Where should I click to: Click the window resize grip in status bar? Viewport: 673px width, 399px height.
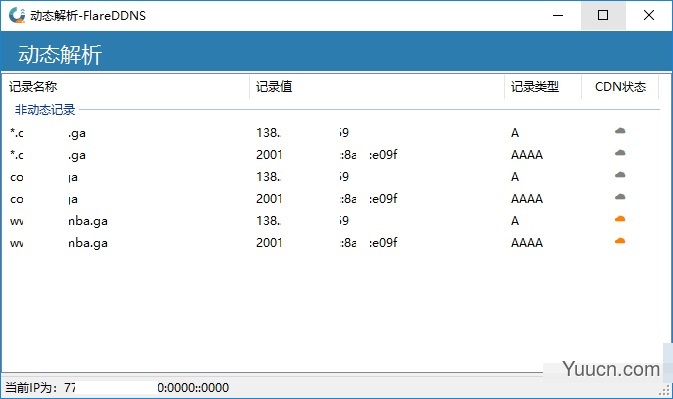(665, 390)
